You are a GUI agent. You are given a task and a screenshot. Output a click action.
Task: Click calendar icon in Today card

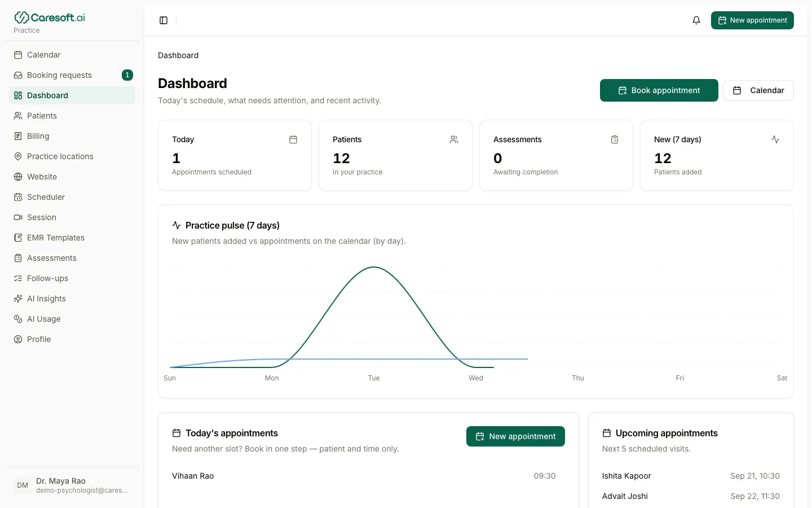(293, 139)
